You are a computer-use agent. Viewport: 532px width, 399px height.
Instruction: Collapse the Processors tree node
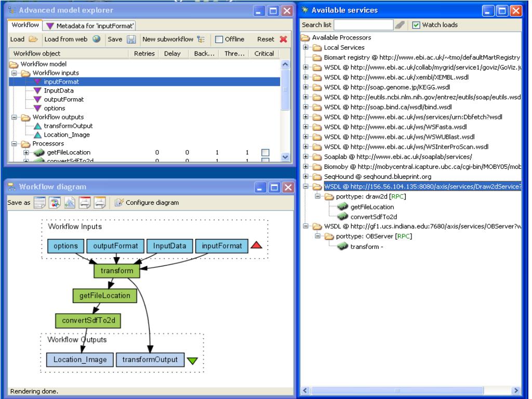click(14, 143)
